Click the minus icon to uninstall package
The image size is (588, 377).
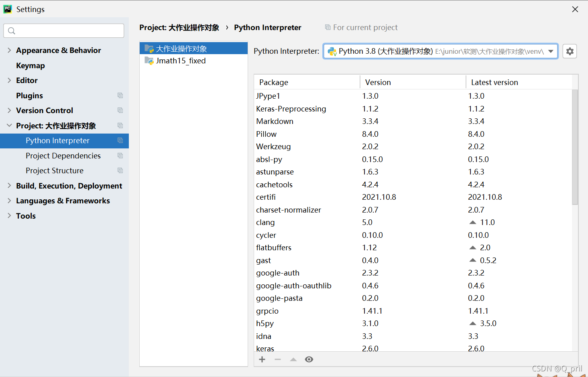pyautogui.click(x=278, y=359)
